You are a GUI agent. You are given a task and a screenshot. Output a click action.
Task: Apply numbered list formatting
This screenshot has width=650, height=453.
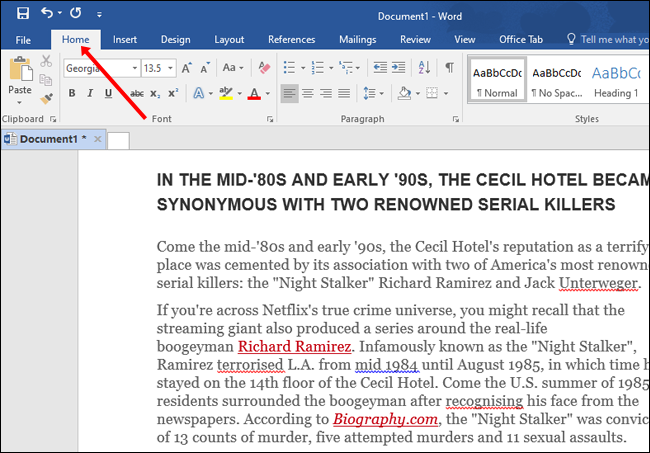(318, 68)
